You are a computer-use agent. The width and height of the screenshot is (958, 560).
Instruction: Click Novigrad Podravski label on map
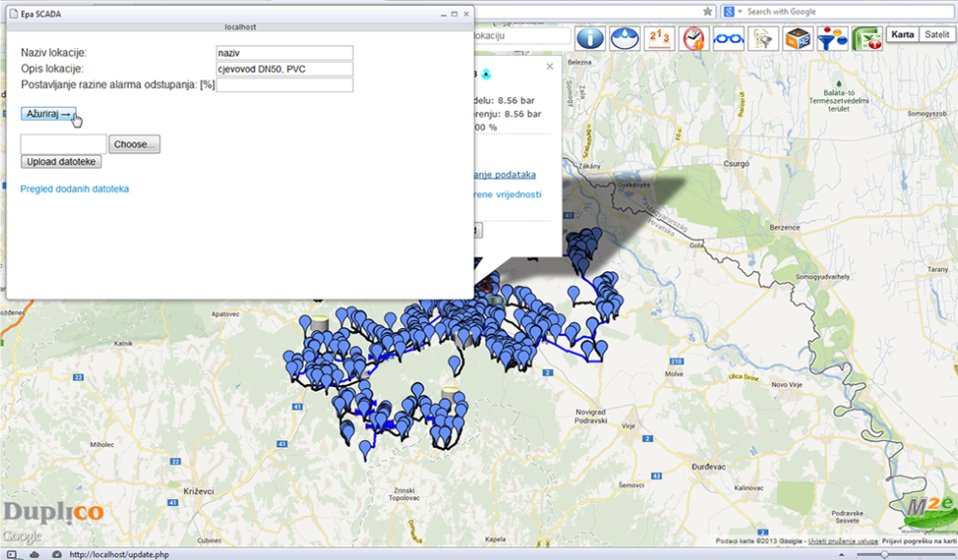pyautogui.click(x=591, y=416)
